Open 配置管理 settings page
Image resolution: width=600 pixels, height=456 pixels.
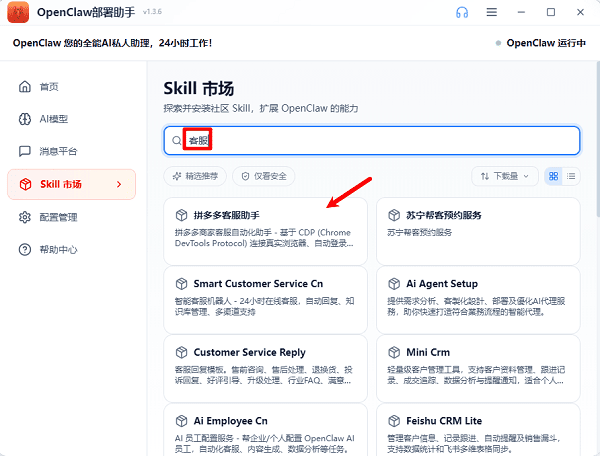[x=58, y=217]
